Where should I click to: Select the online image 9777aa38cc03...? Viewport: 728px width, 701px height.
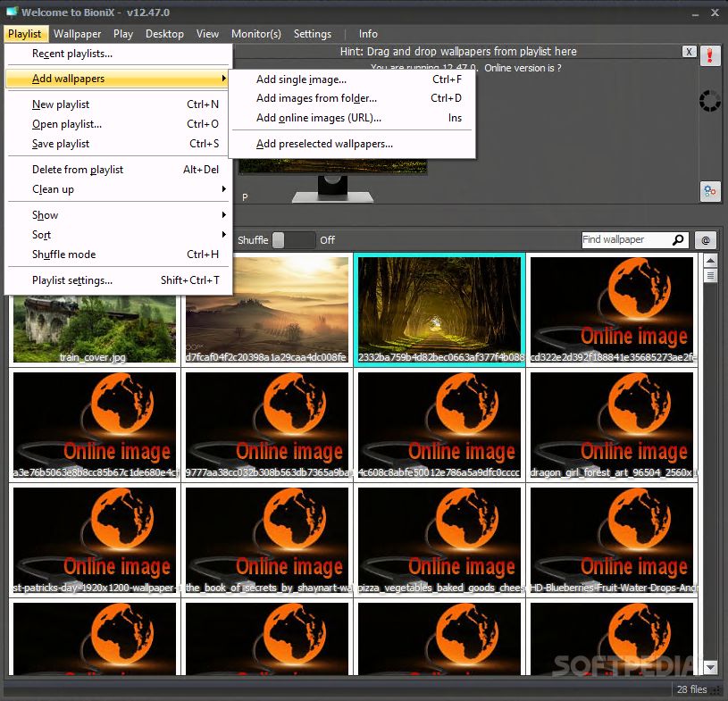click(266, 425)
